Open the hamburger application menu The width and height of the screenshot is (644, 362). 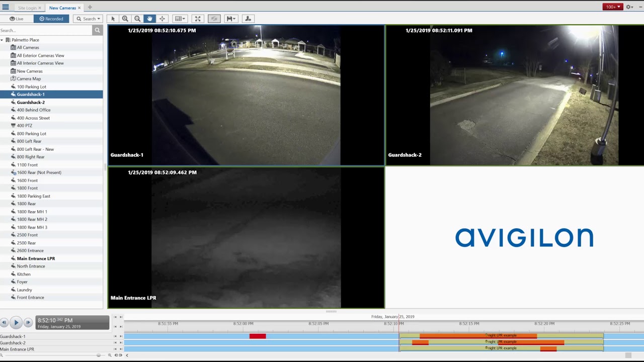6,8
